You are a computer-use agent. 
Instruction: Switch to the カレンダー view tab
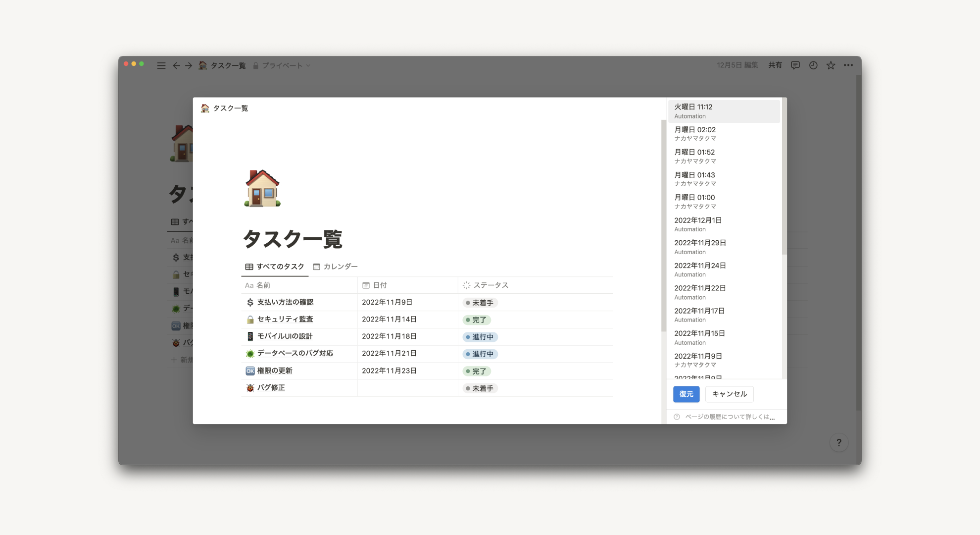(335, 267)
